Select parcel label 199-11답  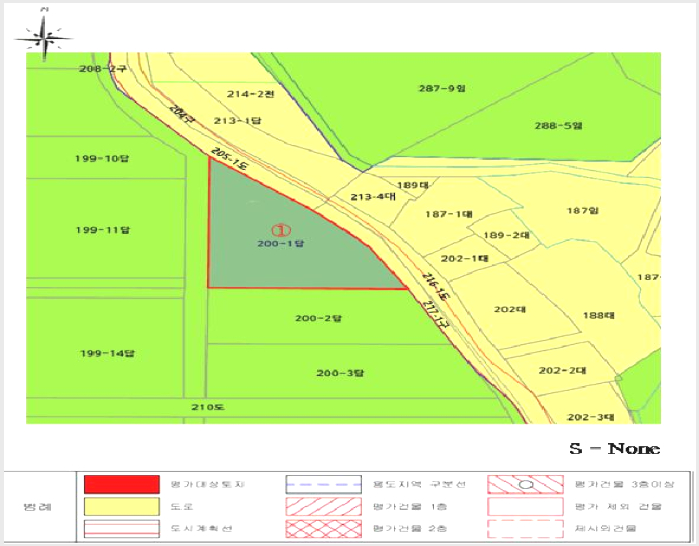(103, 230)
